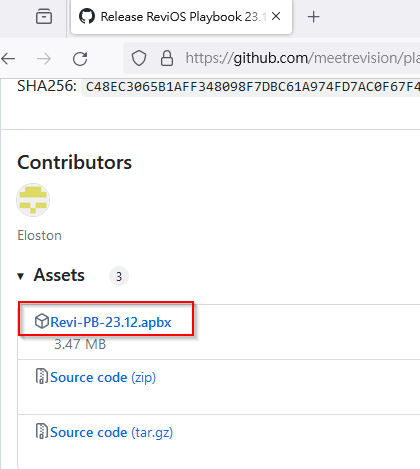Image resolution: width=420 pixels, height=469 pixels.
Task: Click the package cube icon beside Revi-PB-23.12.apbx
Action: pyautogui.click(x=42, y=321)
